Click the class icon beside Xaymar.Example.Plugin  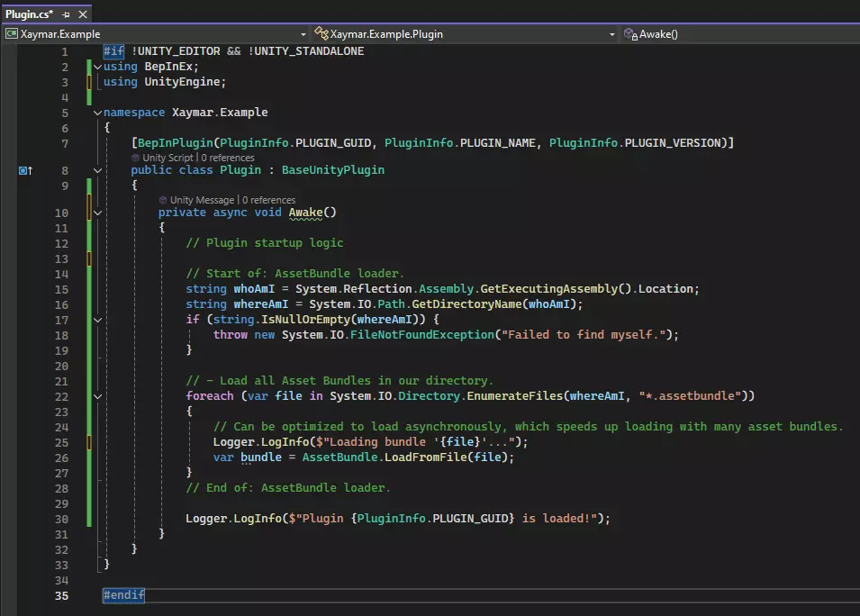[321, 34]
